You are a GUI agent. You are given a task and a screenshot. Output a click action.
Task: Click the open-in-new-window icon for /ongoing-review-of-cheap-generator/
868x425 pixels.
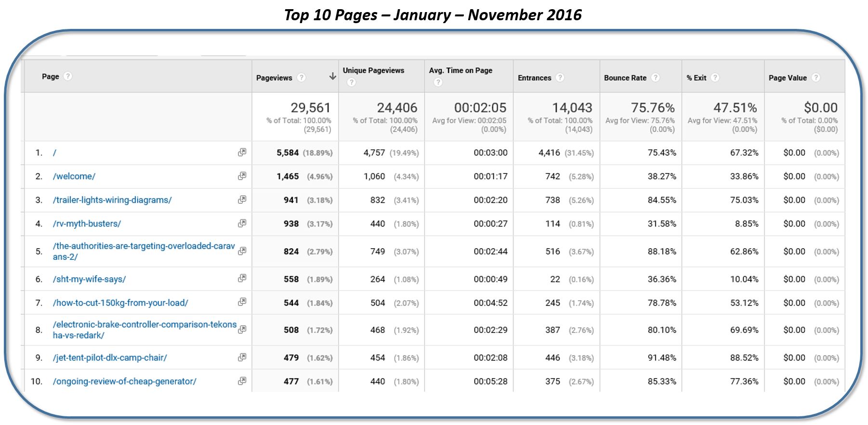(x=242, y=381)
